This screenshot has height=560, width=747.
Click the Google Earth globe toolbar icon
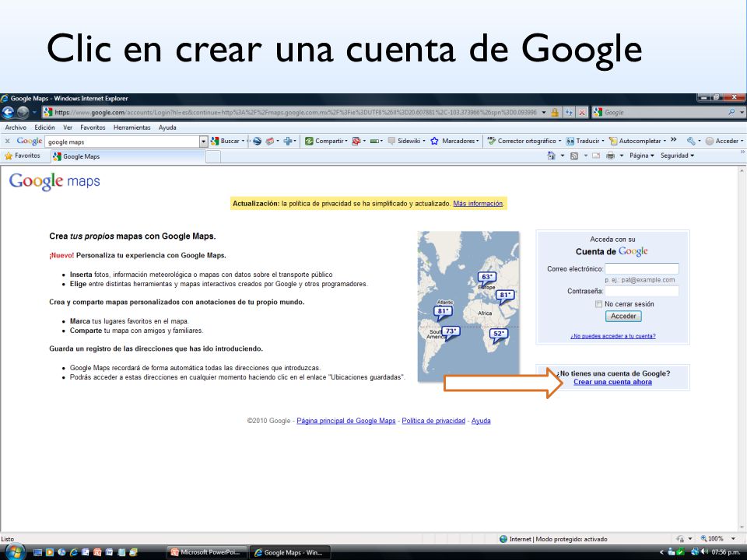click(x=257, y=141)
